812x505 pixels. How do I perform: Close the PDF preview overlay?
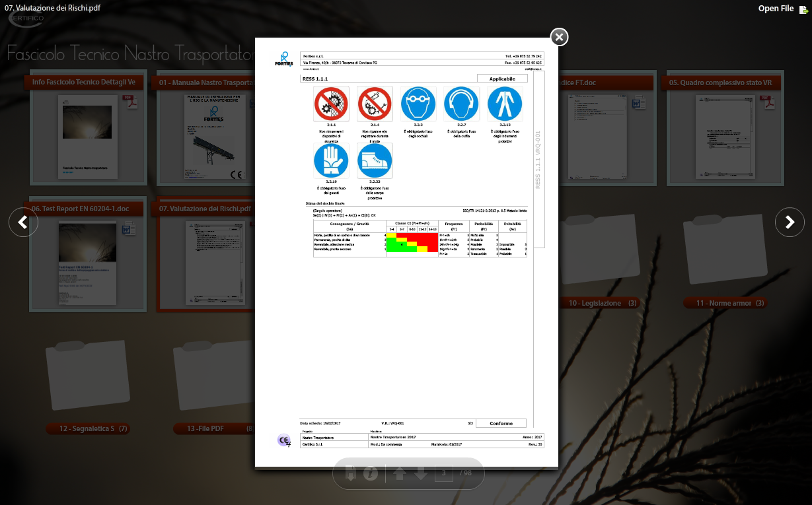(x=559, y=37)
